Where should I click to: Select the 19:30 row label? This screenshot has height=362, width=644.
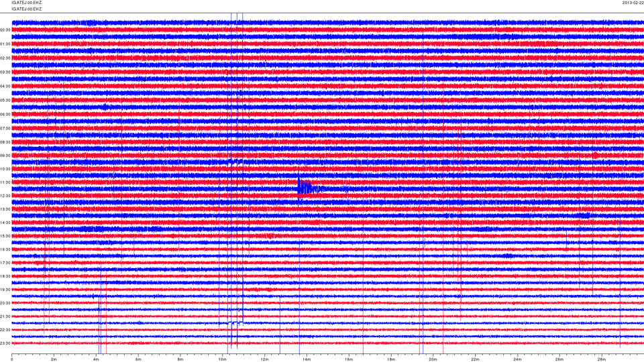(x=5, y=290)
